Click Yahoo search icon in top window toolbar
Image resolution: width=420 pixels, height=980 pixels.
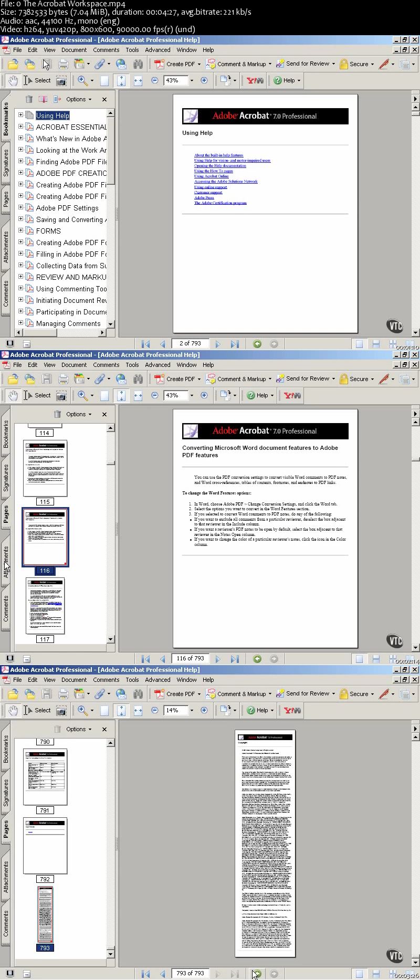coord(255,80)
